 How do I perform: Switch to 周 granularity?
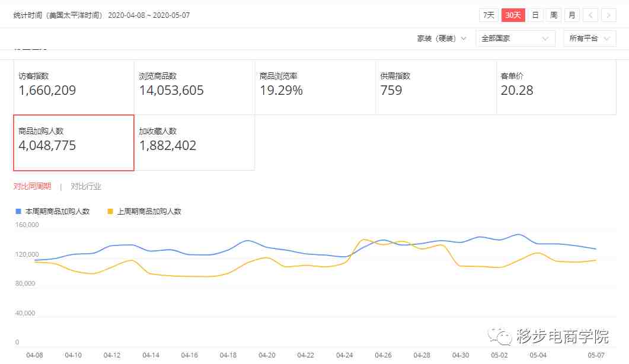click(554, 15)
